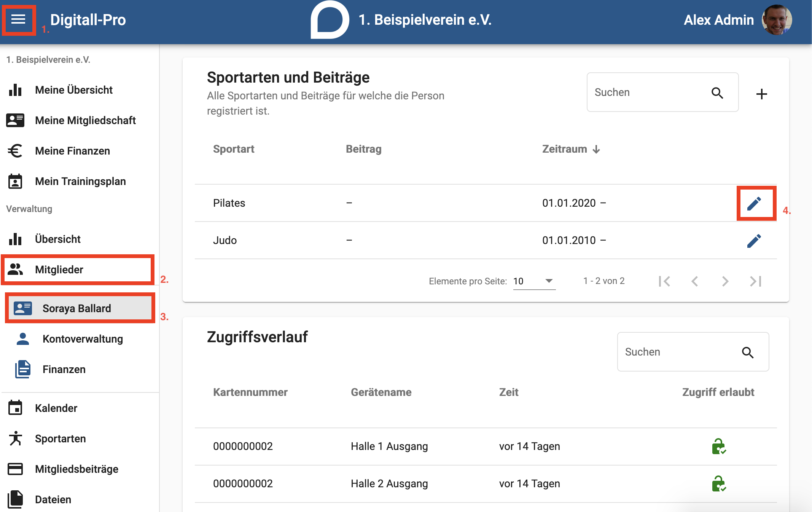Add a new Sportart with plus icon

click(761, 94)
